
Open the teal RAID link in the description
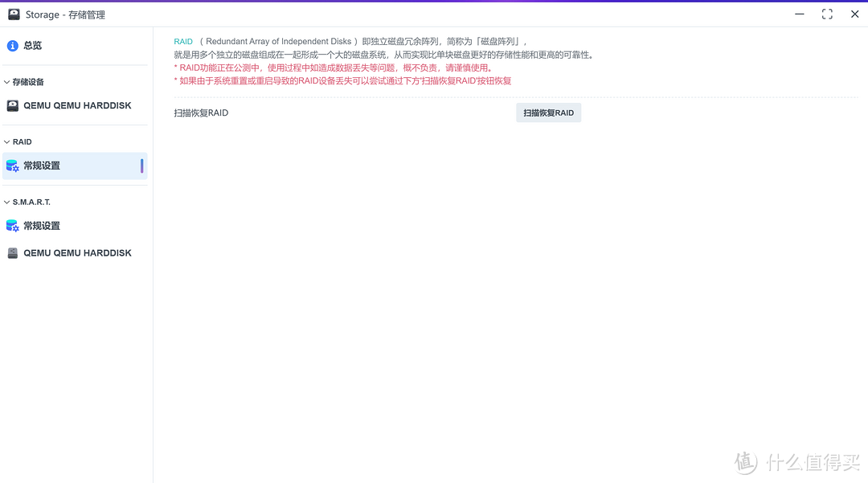coord(183,41)
